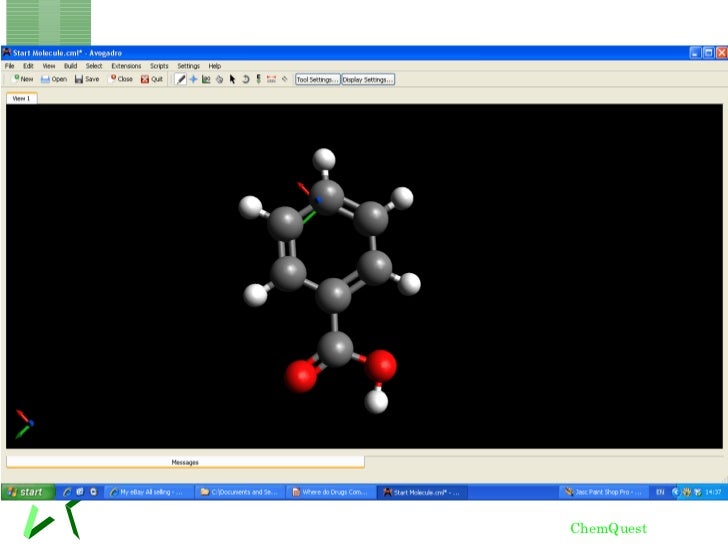Open the Build menu
The width and height of the screenshot is (728, 546).
coord(70,66)
